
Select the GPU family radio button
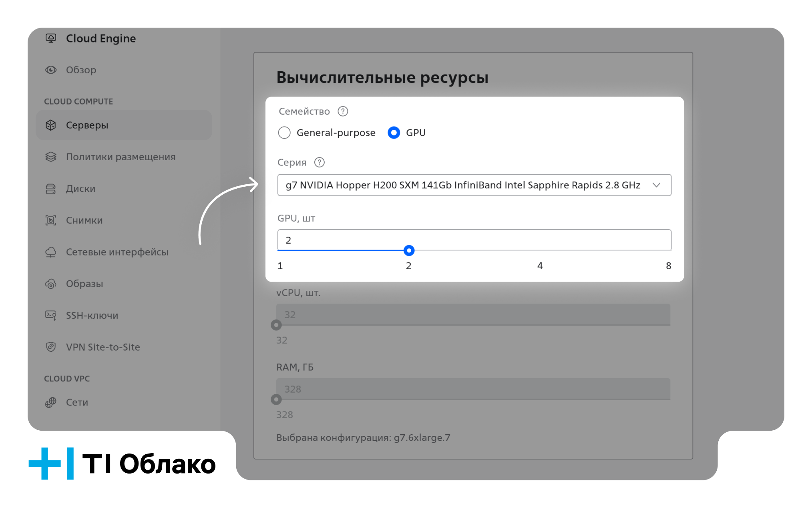pyautogui.click(x=394, y=133)
